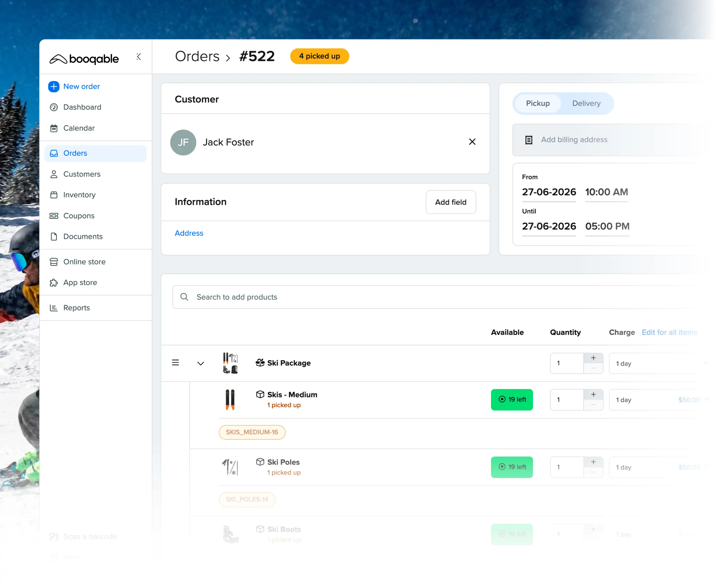The image size is (716, 588).
Task: Click the Dashboard gauge icon
Action: [x=54, y=107]
